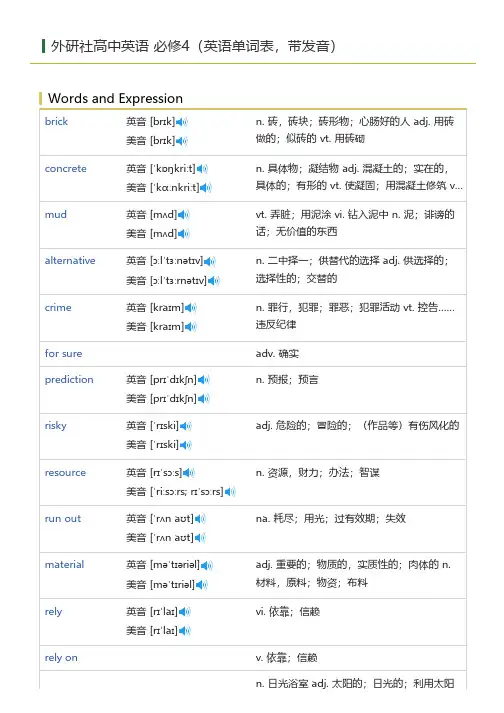Image resolution: width=504 pixels, height=713 pixels.
Task: Open the phrase link run out
Action: [x=63, y=519]
